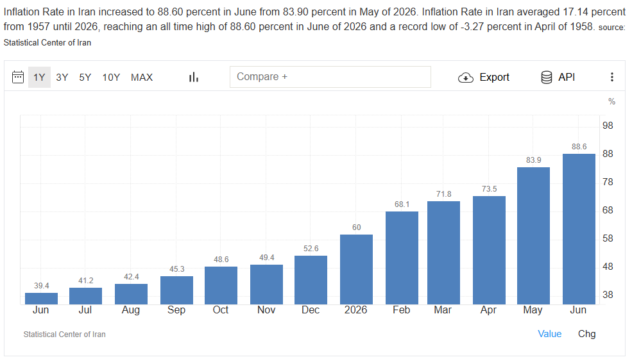Click the March bar labeled 71.8
This screenshot has width=632, height=364.
(443, 253)
